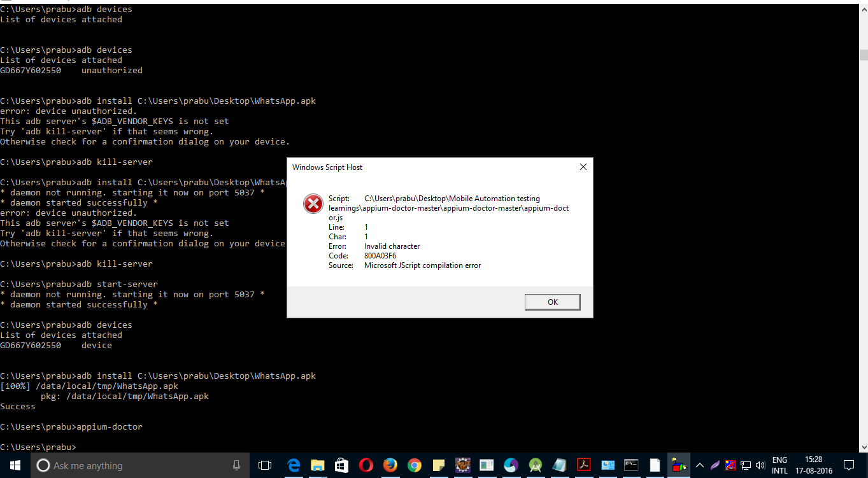This screenshot has height=478, width=868.
Task: Open the newspaper-style app taskbar icon
Action: 487,465
